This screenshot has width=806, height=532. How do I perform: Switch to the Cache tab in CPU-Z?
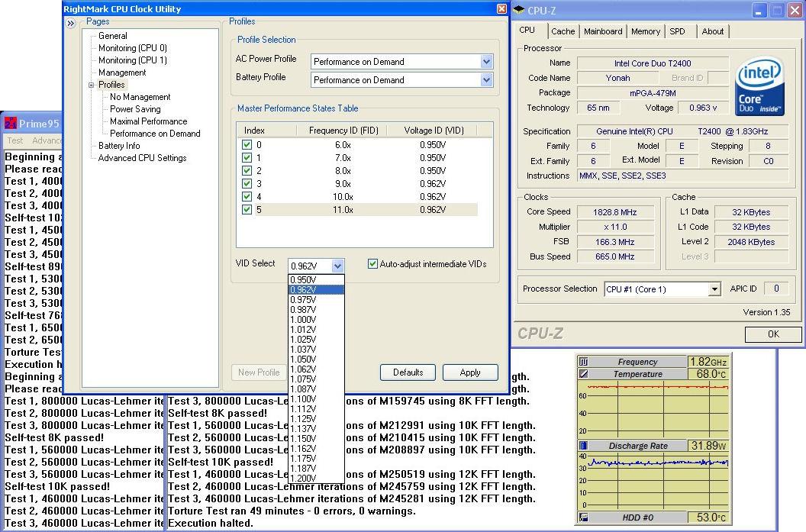coord(563,31)
